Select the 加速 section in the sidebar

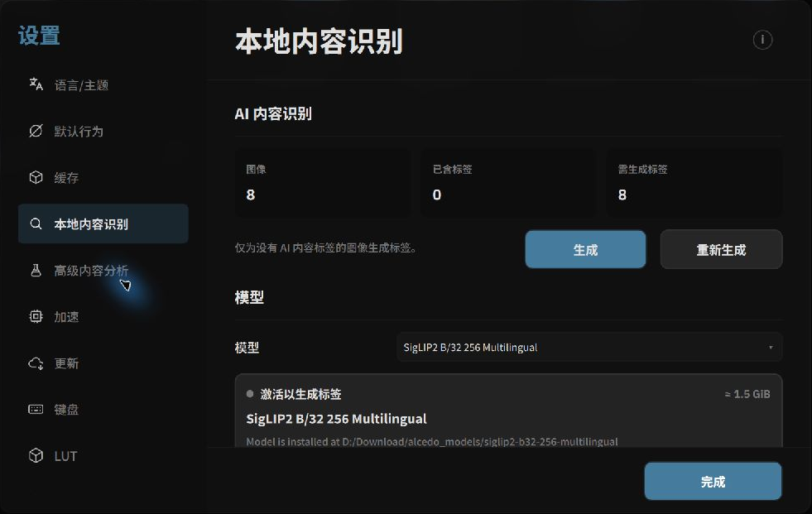pos(103,316)
